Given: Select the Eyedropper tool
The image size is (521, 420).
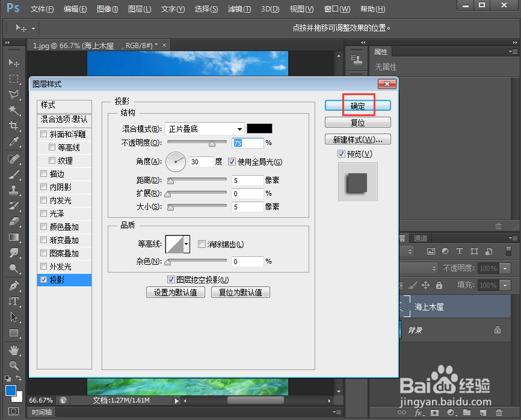Looking at the screenshot, I should pos(14,141).
